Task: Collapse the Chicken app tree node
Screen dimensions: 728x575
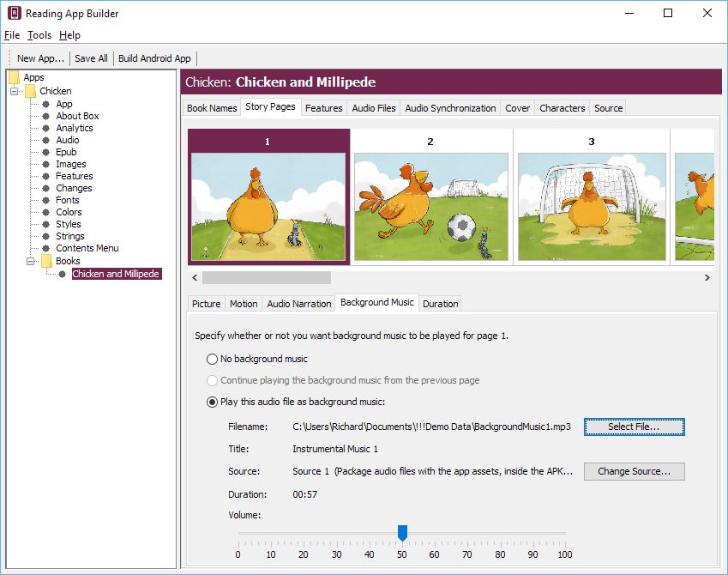Action: [14, 91]
